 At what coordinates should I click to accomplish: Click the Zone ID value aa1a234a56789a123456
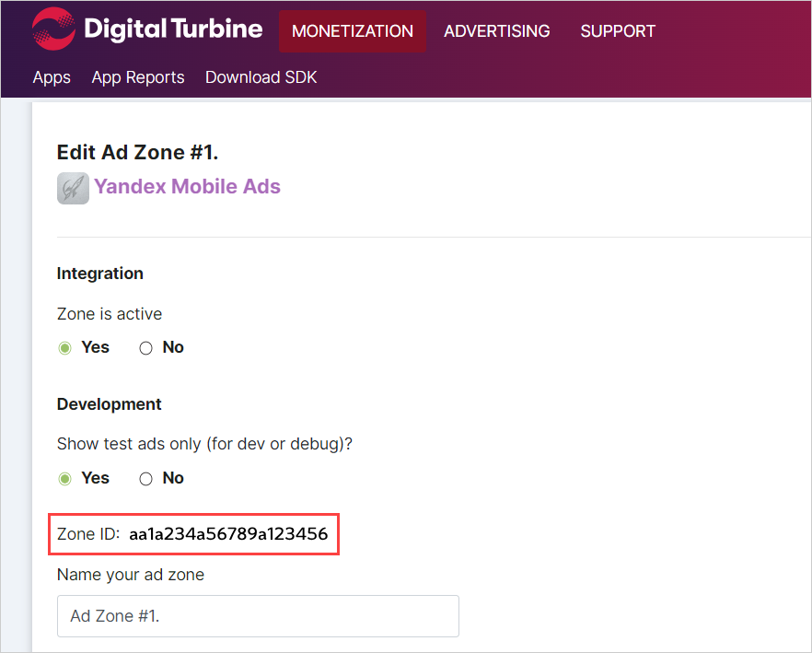(228, 534)
